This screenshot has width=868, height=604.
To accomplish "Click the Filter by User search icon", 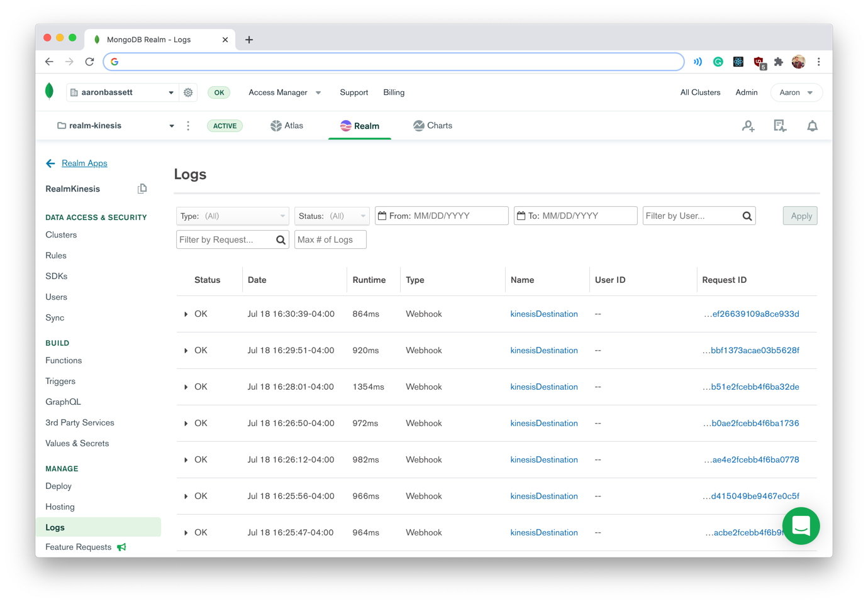I will 747,216.
